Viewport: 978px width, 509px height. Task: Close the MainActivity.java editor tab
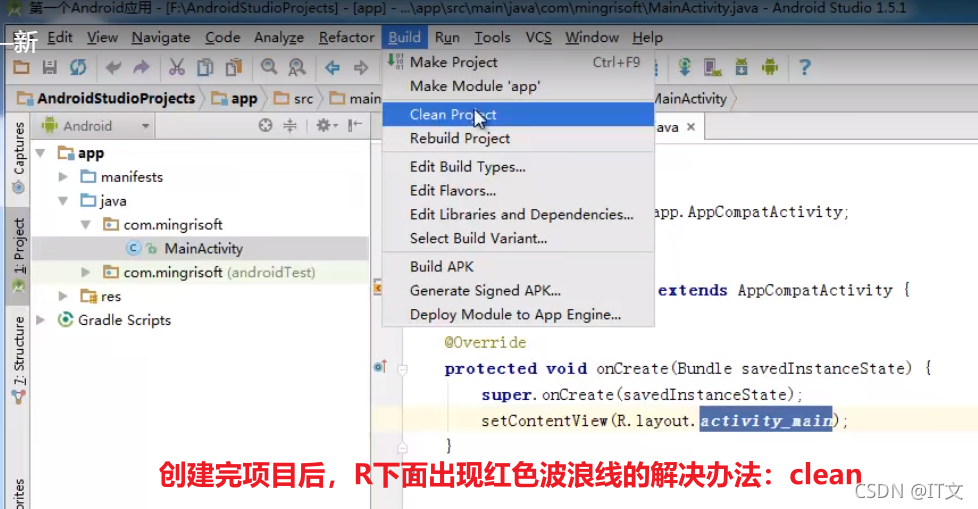point(690,127)
